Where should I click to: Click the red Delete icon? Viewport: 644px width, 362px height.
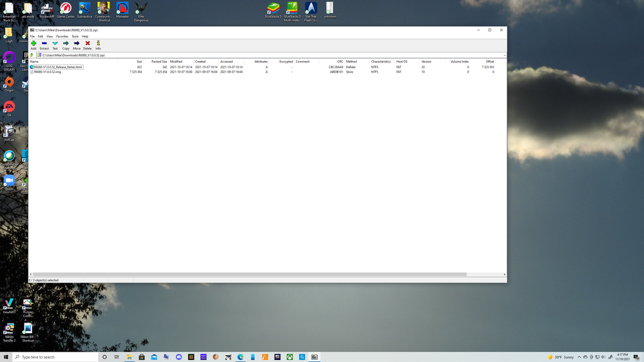88,45
